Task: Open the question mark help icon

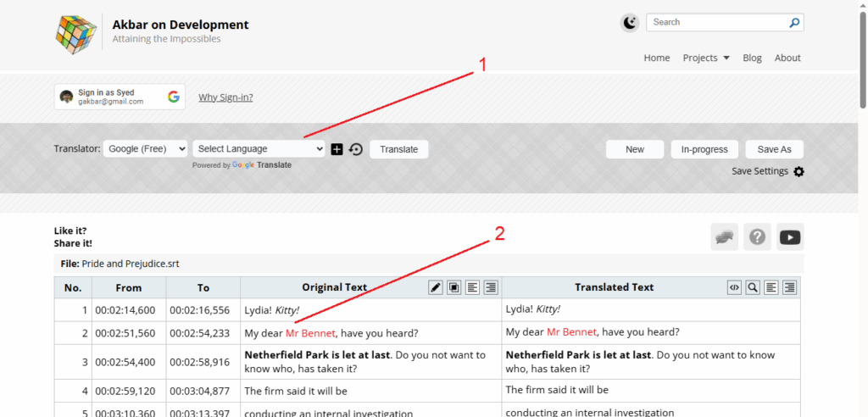Action: pos(757,237)
